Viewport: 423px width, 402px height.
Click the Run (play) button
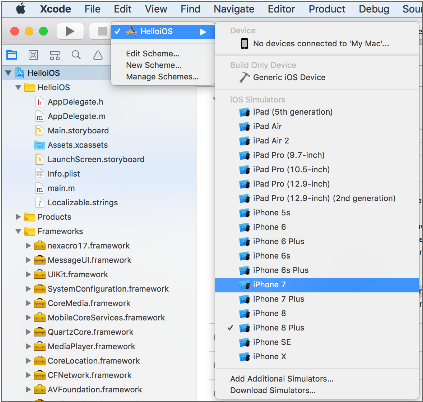[x=70, y=31]
